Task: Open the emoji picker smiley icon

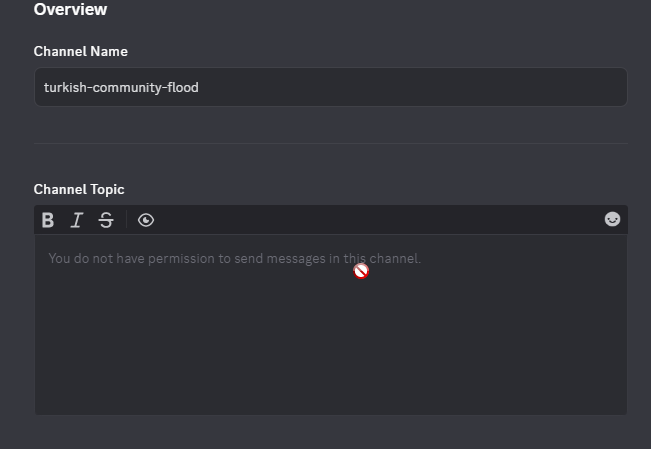Action: pyautogui.click(x=612, y=219)
